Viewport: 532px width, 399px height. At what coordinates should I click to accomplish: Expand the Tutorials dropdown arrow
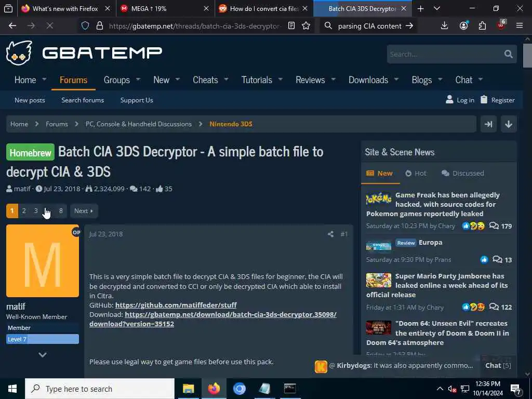coord(280,79)
